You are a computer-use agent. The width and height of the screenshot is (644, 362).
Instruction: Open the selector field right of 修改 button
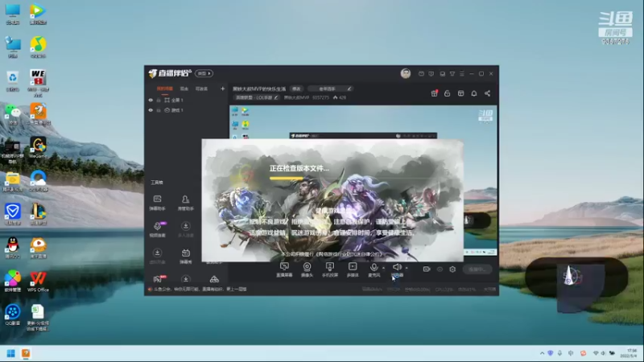pyautogui.click(x=330, y=88)
